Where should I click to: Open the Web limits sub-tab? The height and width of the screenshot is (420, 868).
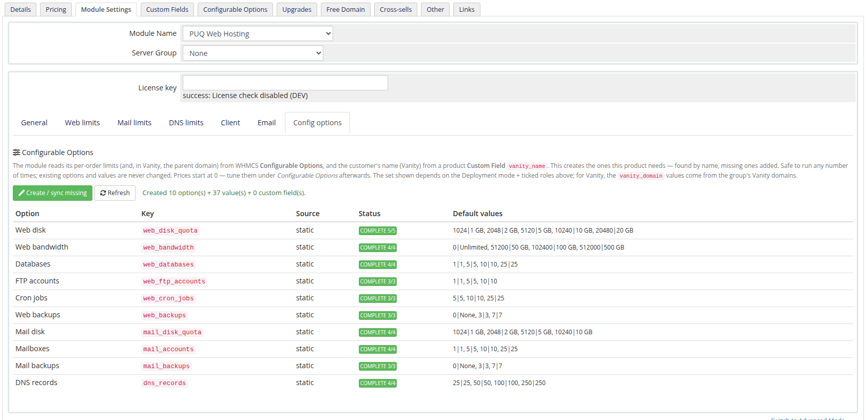point(83,123)
